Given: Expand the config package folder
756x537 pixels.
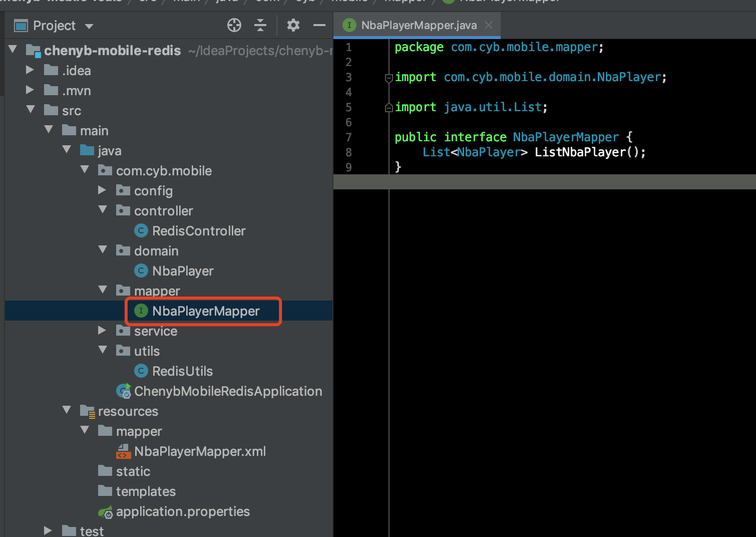Looking at the screenshot, I should tap(102, 190).
